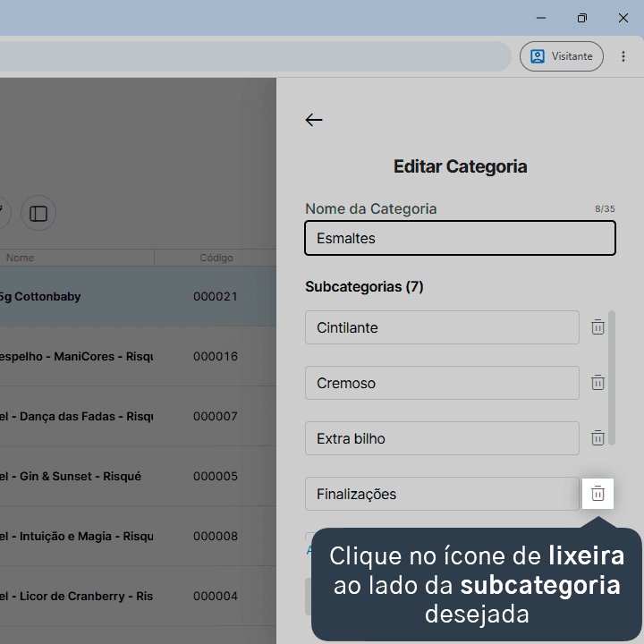
Task: Click the subcategories list scrollbar
Action: pyautogui.click(x=612, y=377)
